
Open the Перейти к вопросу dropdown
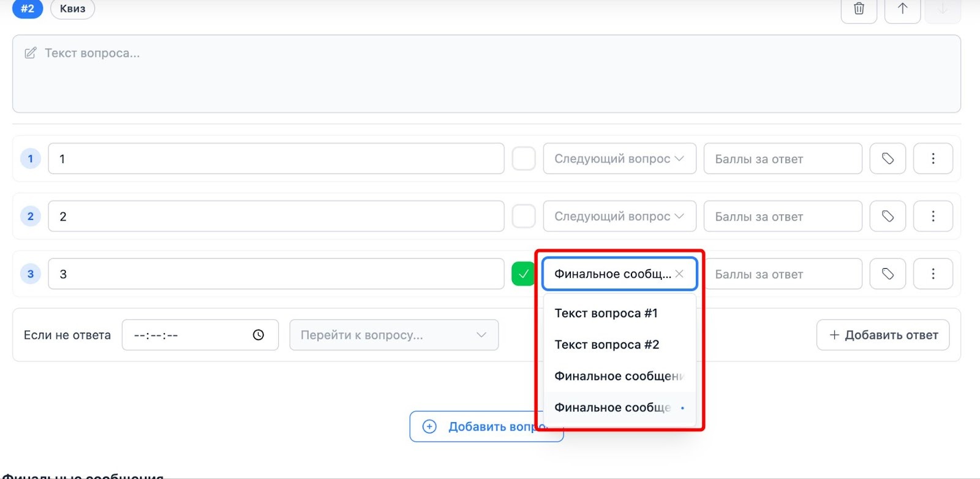pos(394,335)
